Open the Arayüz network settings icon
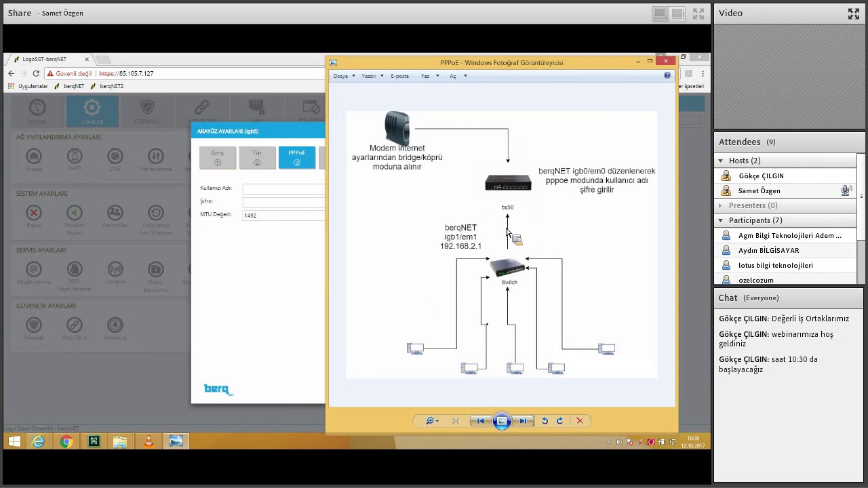 tap(34, 157)
